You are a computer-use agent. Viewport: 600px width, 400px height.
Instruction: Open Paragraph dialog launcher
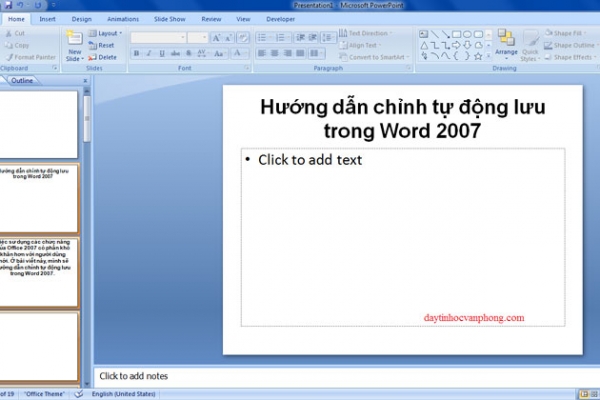pyautogui.click(x=409, y=68)
